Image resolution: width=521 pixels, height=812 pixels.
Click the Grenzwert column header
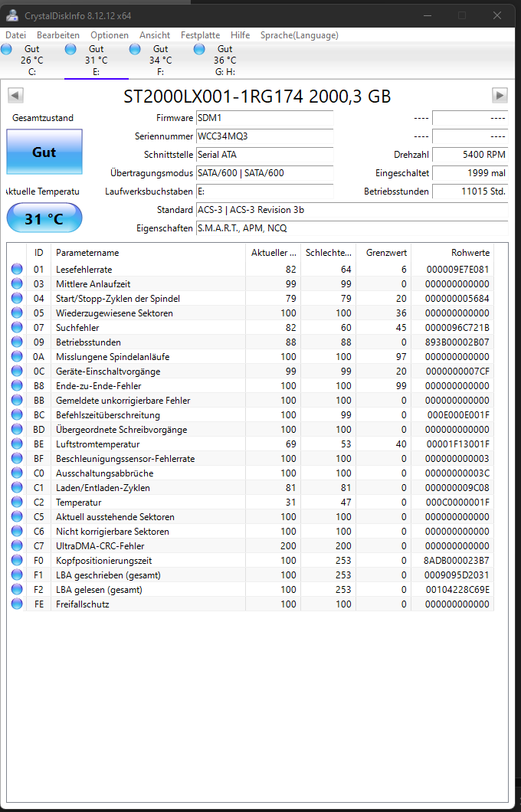tap(384, 253)
